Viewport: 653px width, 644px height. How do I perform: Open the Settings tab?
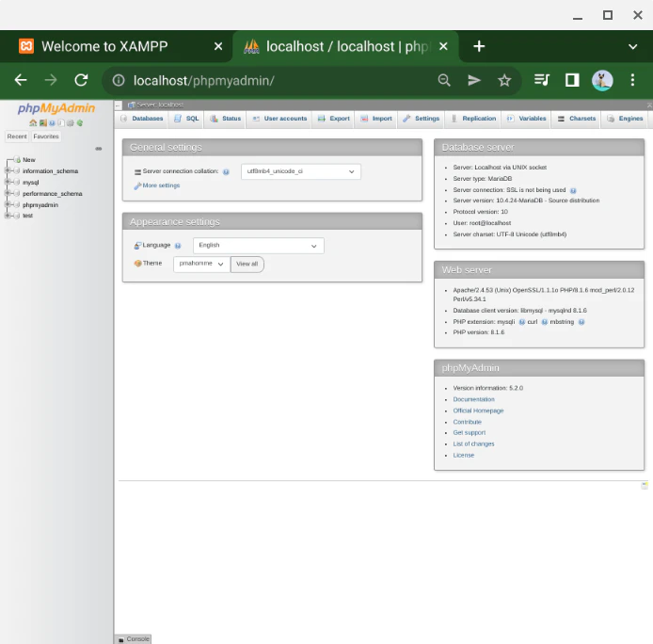[x=422, y=119]
